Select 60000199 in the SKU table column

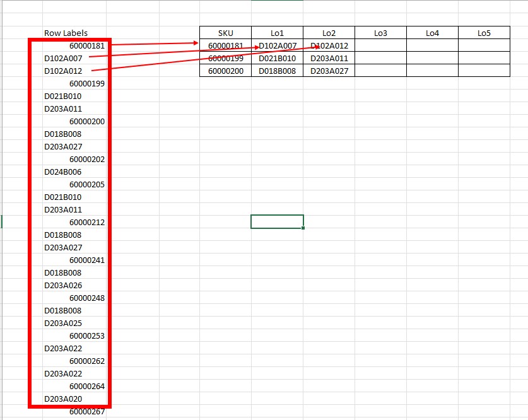pos(225,58)
